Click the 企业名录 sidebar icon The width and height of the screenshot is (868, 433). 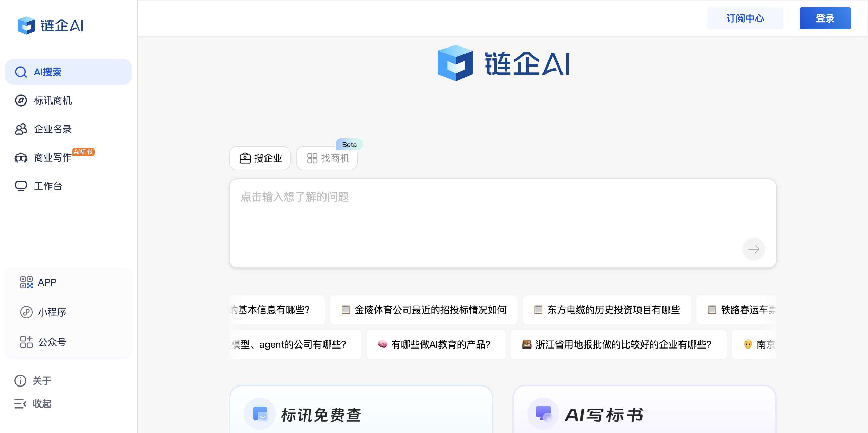[20, 129]
